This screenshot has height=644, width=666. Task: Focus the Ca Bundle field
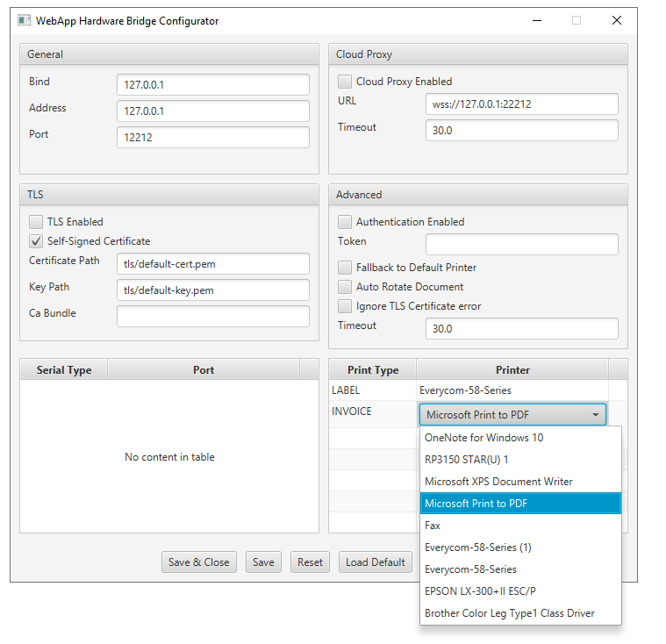coord(213,317)
